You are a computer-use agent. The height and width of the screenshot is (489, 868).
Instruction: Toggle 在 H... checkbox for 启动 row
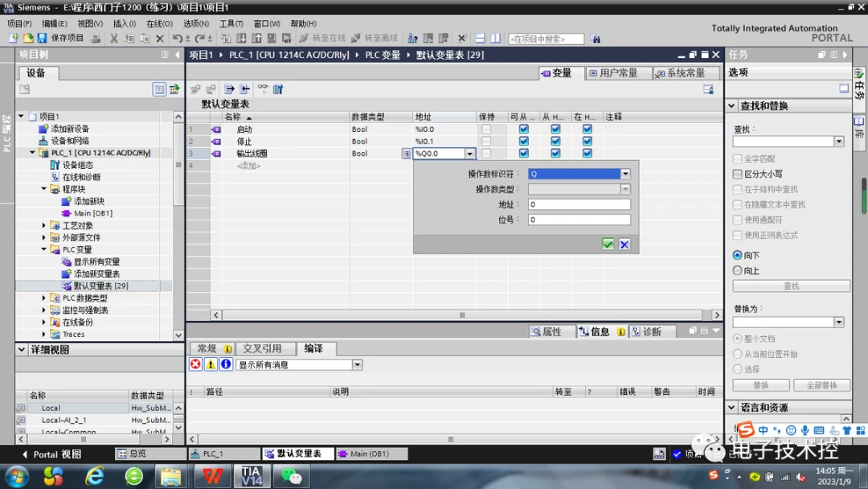[x=588, y=129]
